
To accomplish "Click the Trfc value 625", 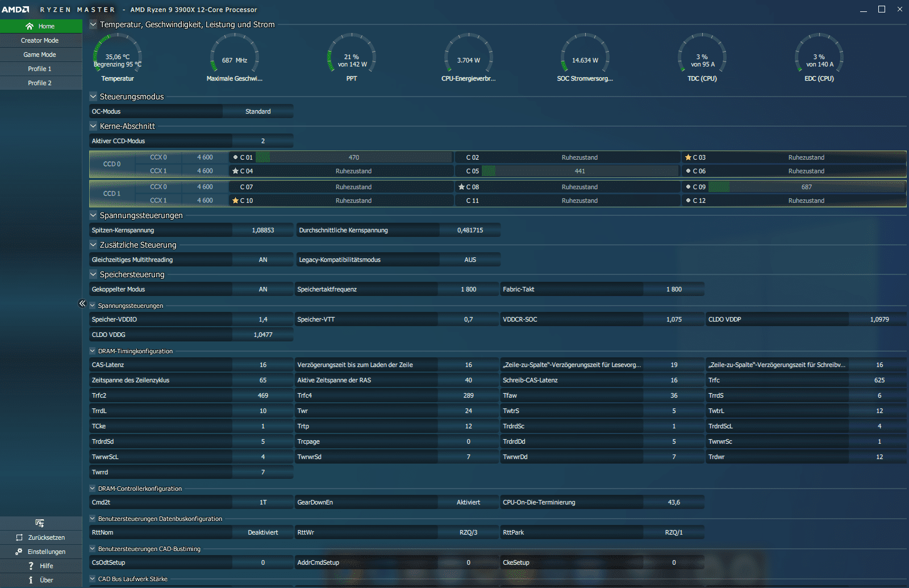I will (x=879, y=380).
